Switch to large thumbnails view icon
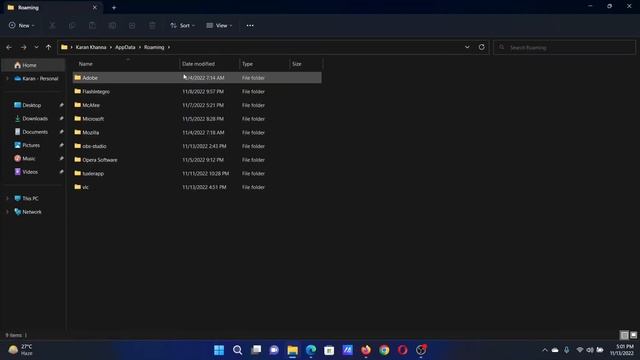The width and height of the screenshot is (640, 360). pyautogui.click(x=633, y=335)
